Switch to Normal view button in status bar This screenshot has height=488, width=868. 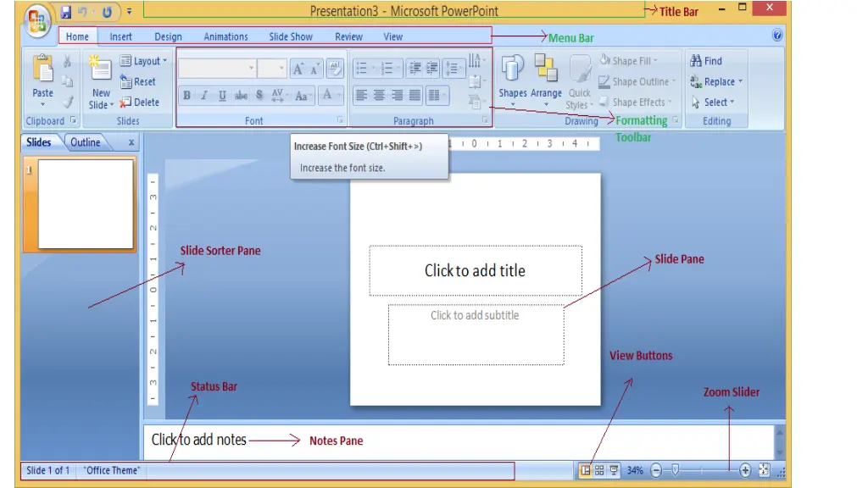point(585,470)
